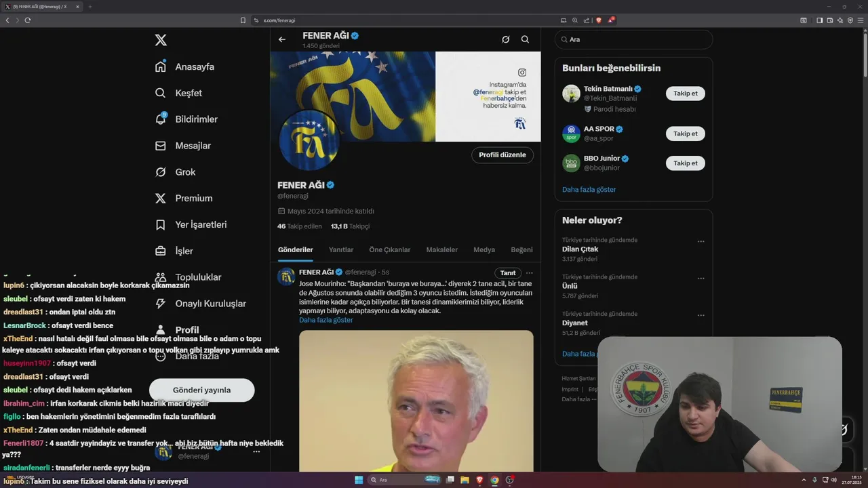Open Bildirimler notifications
The image size is (868, 488).
point(186,119)
